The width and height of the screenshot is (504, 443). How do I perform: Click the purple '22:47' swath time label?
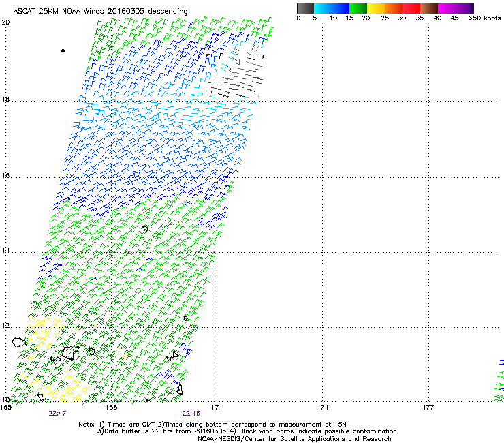click(57, 414)
